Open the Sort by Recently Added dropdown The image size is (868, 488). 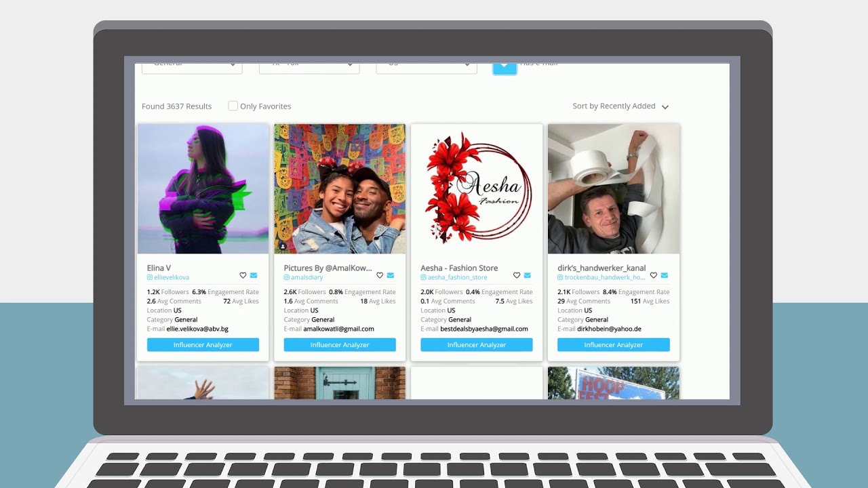(620, 106)
